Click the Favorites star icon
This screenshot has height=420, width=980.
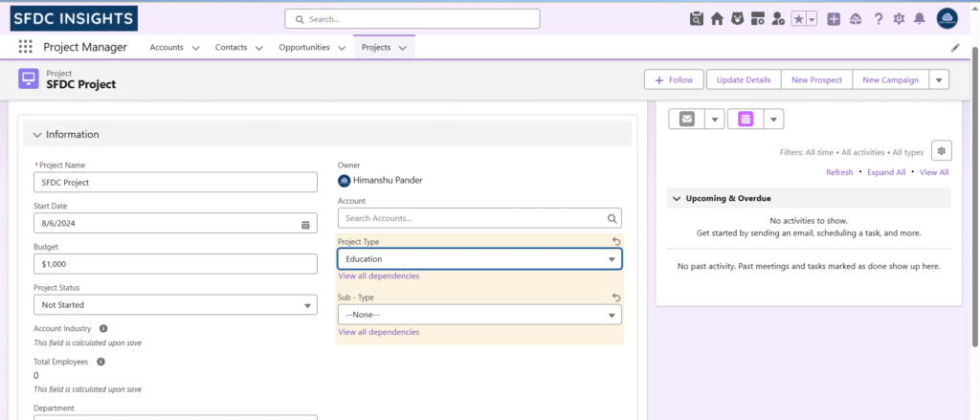(x=798, y=19)
